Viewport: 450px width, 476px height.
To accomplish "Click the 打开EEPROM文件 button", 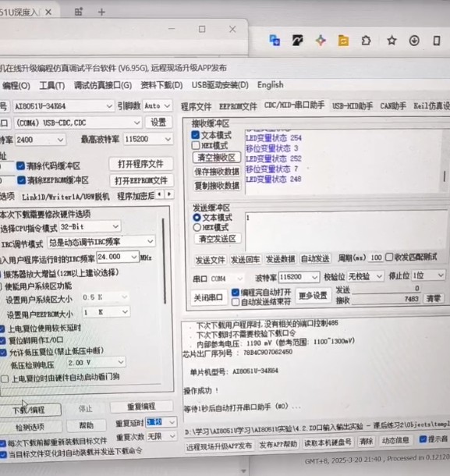I will pos(141,180).
